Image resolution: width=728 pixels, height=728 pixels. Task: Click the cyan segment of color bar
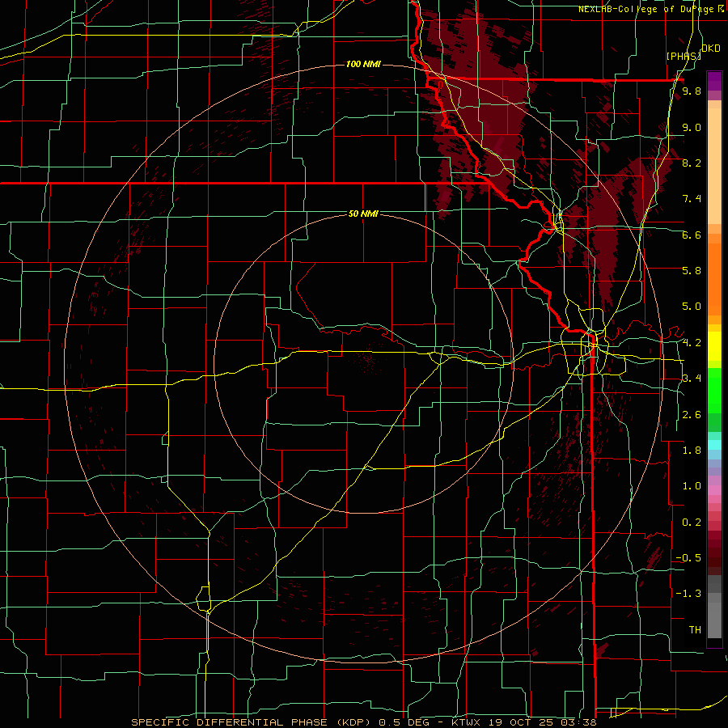tap(714, 444)
